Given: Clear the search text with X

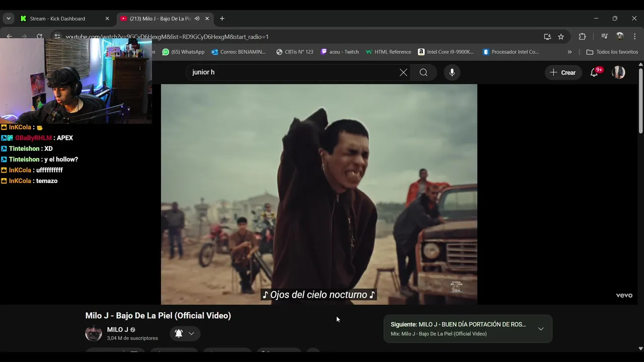Looking at the screenshot, I should [x=404, y=72].
